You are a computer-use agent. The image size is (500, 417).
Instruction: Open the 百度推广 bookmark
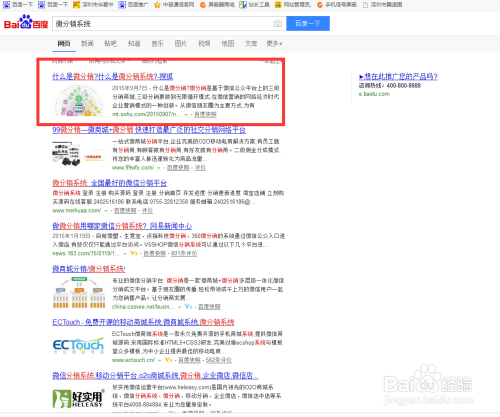click(133, 5)
